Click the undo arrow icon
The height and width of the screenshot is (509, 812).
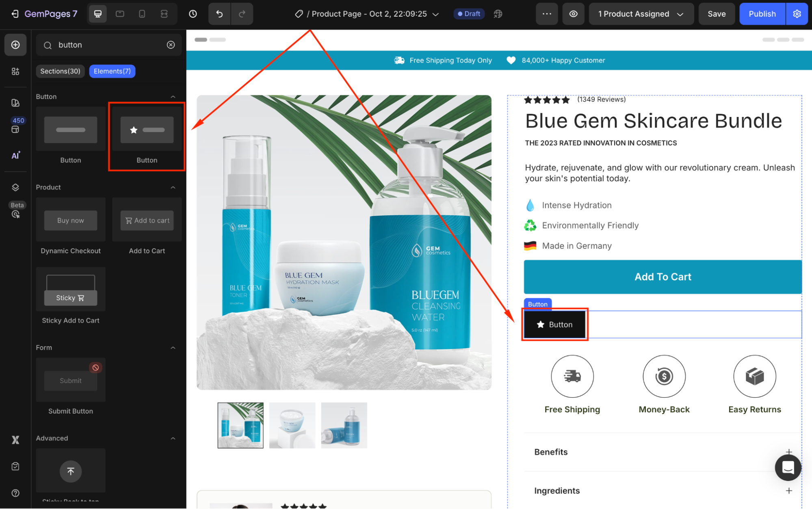coord(219,14)
